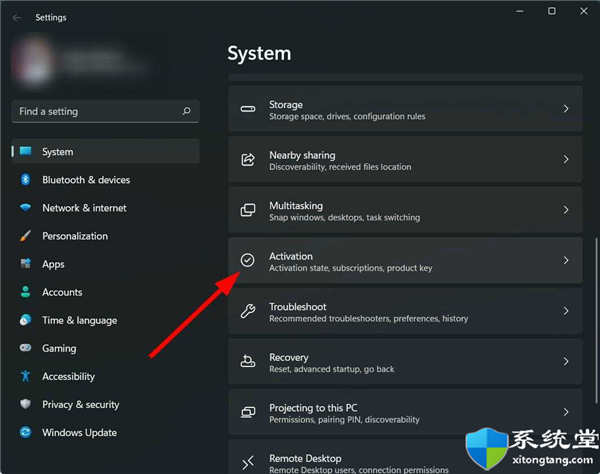The width and height of the screenshot is (600, 474).
Task: Open Multitasking via its chevron arrow
Action: (x=566, y=210)
